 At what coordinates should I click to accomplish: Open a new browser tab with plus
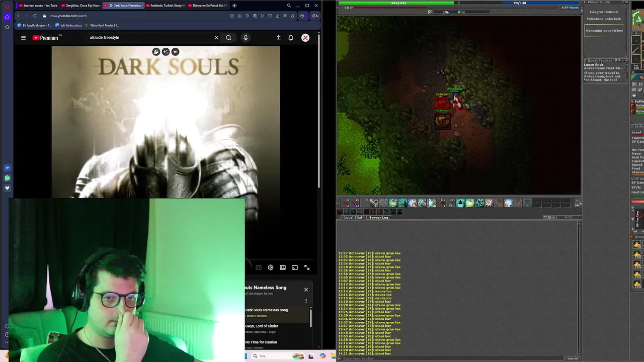pos(234,6)
